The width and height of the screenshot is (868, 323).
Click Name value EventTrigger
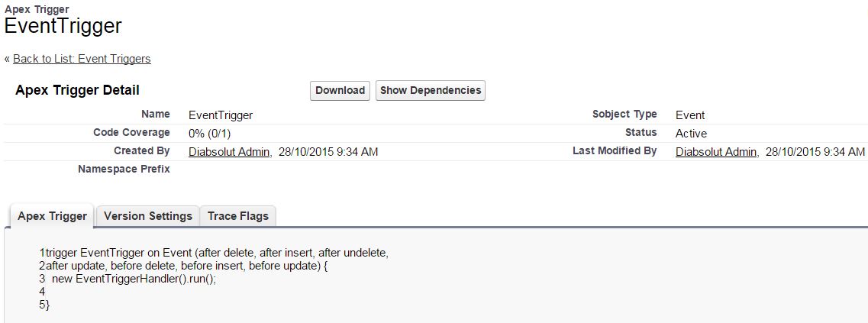(x=221, y=115)
